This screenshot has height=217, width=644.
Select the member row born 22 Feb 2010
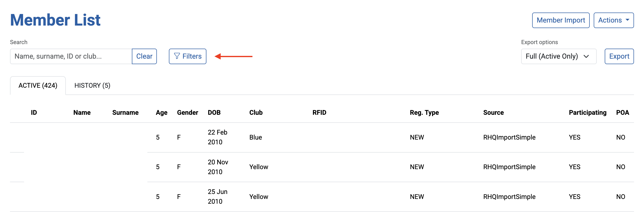pyautogui.click(x=322, y=137)
